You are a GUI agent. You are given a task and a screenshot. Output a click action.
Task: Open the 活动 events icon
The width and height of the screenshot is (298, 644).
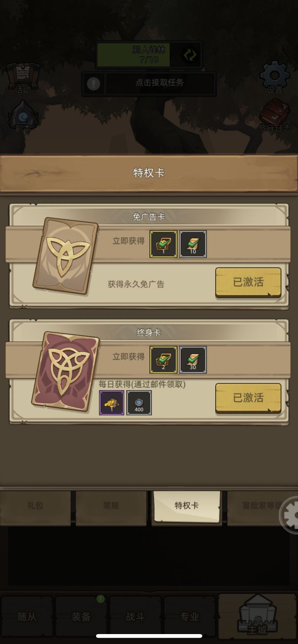[x=23, y=77]
